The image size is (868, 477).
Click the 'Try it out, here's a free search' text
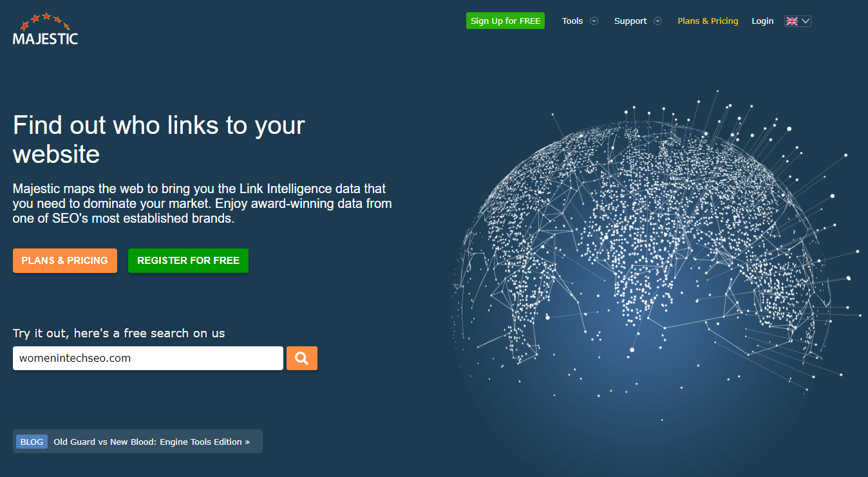119,333
